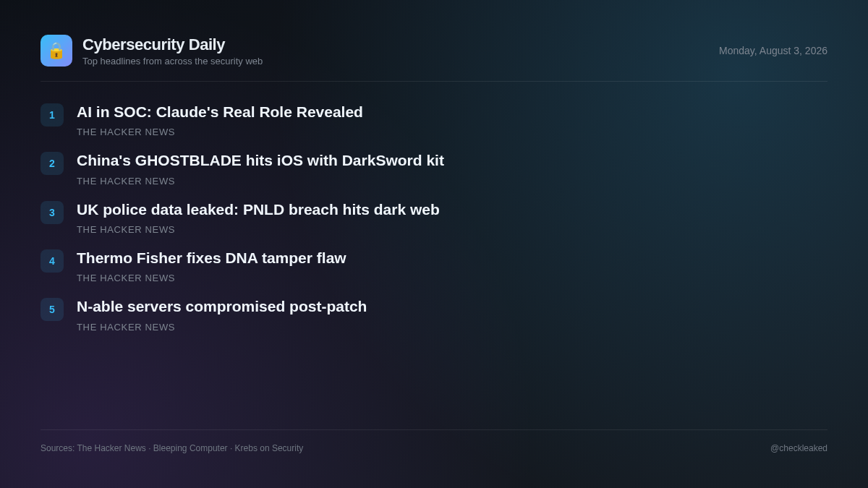This screenshot has width=868, height=488.
Task: Select the number 2 rank badge
Action: [52, 163]
